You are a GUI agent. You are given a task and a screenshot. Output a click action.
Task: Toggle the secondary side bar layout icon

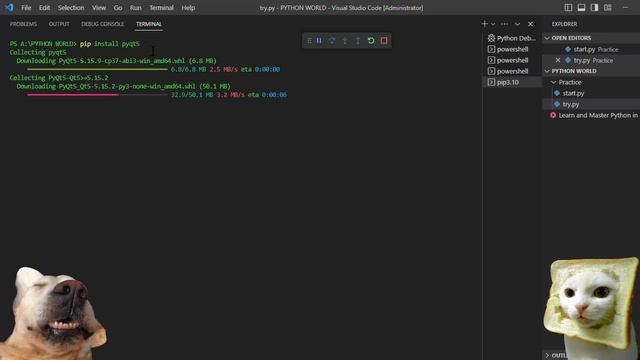(x=594, y=8)
